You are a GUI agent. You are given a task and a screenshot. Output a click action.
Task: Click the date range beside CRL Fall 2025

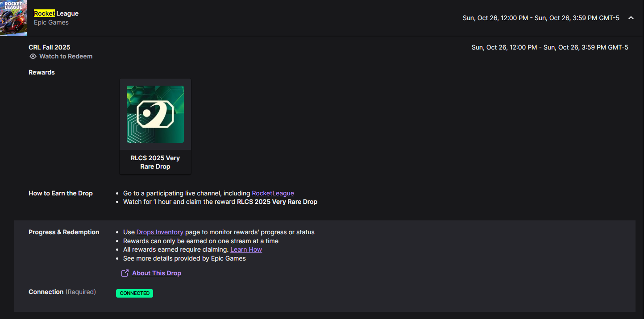click(x=550, y=47)
